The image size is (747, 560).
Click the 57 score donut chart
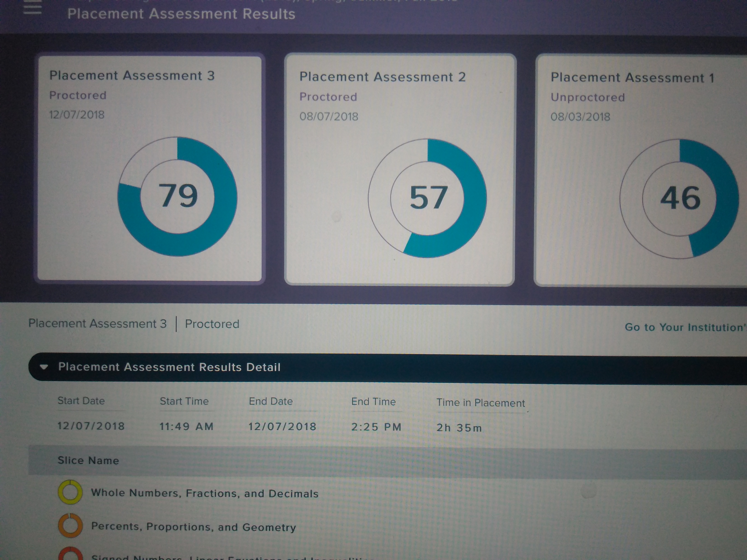(428, 198)
